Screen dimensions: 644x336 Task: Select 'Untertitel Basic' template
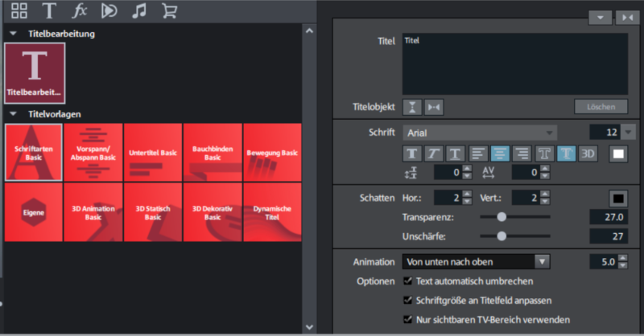(x=153, y=152)
